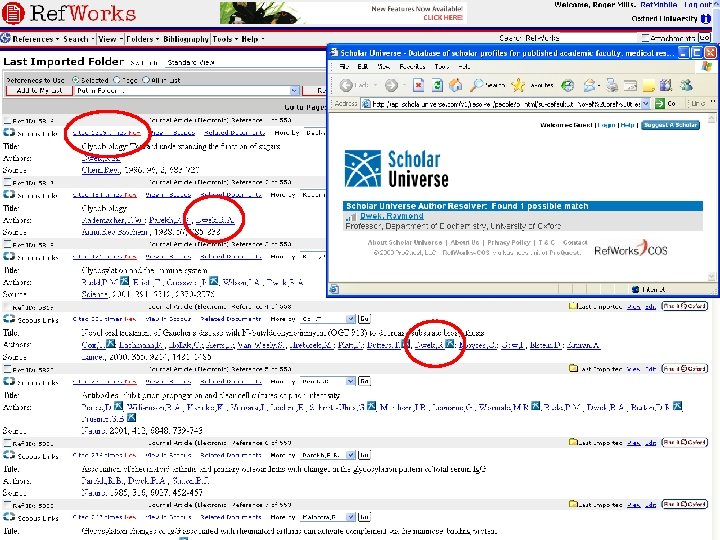This screenshot has width=720, height=540.
Task: Click Last Imported folder icon of Gaucher's reference
Action: click(x=573, y=306)
